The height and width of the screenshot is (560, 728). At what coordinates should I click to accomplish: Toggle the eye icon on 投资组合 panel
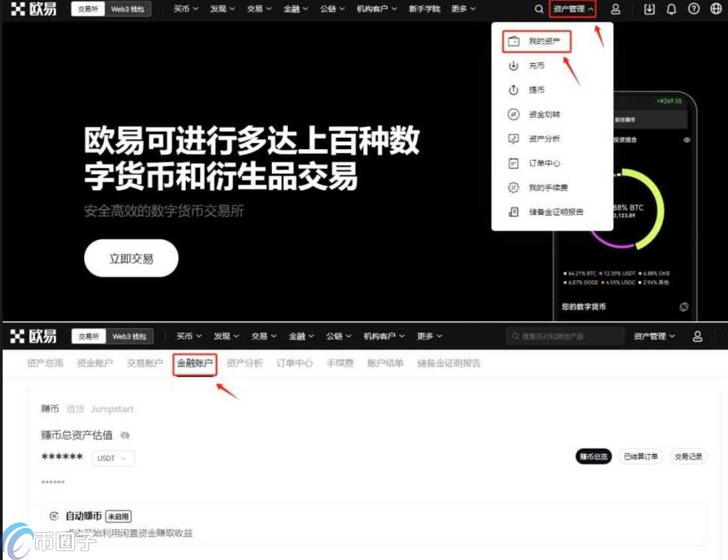coord(686,140)
